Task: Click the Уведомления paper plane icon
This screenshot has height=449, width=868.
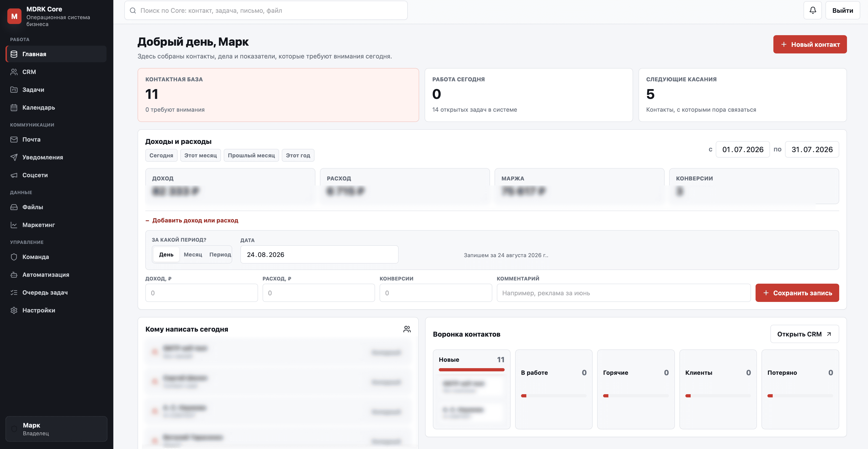Action: 14,157
